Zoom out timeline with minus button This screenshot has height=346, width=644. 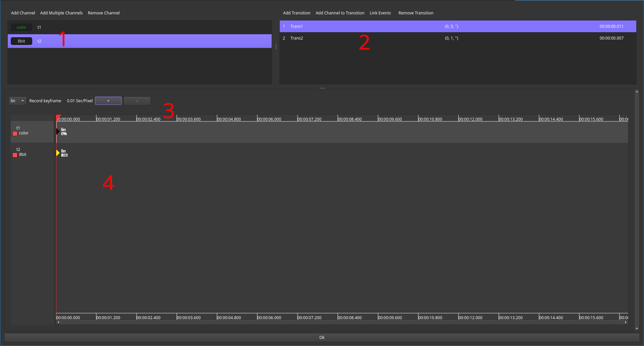(x=137, y=101)
